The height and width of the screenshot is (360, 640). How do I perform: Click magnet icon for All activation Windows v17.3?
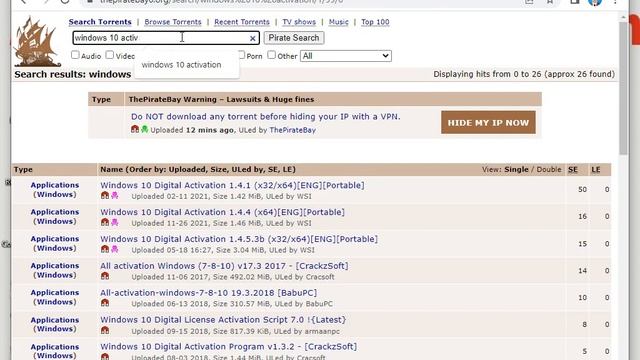tap(105, 276)
